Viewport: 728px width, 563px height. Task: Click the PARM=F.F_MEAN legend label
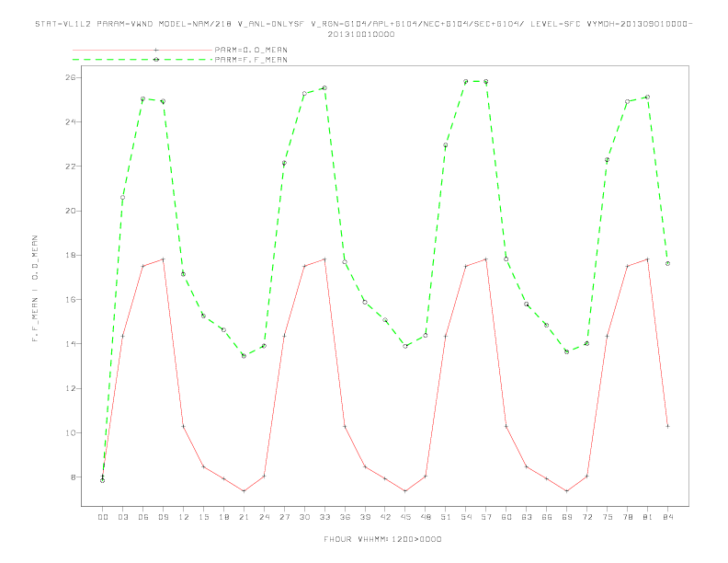pyautogui.click(x=251, y=60)
